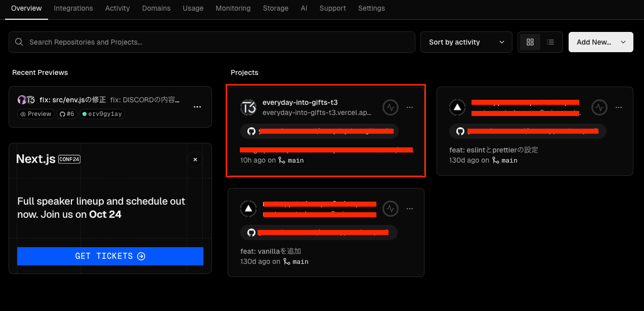Viewport: 644px width, 311px height.
Task: Click the Search Repositories and Projects field
Action: 211,42
